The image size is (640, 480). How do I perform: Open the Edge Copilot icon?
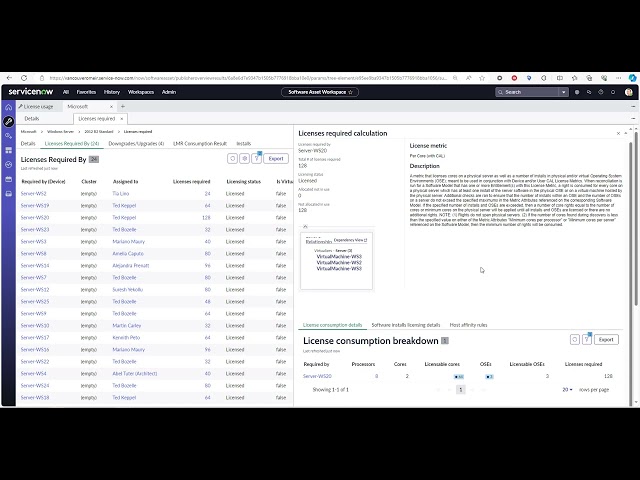[632, 78]
